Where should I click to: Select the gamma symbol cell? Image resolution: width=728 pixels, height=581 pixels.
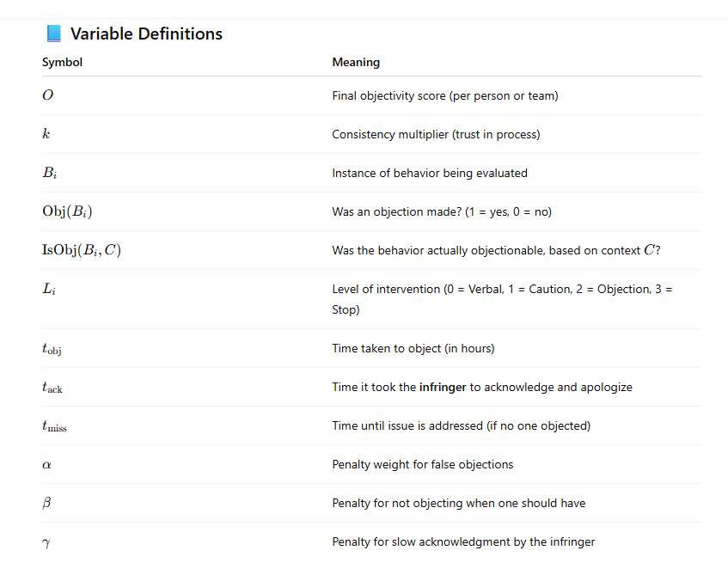(46, 542)
